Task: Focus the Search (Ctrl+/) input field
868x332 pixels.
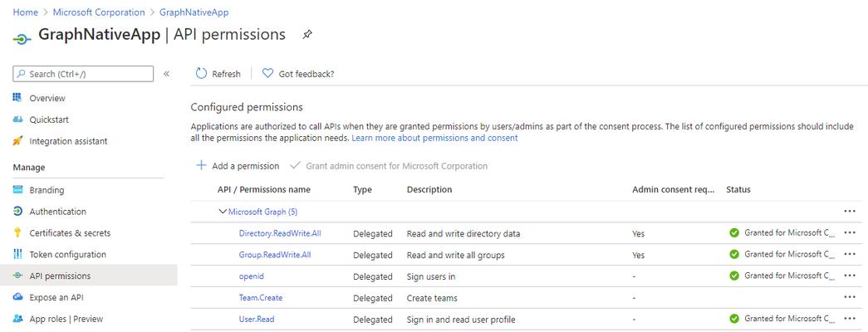Action: (x=83, y=74)
